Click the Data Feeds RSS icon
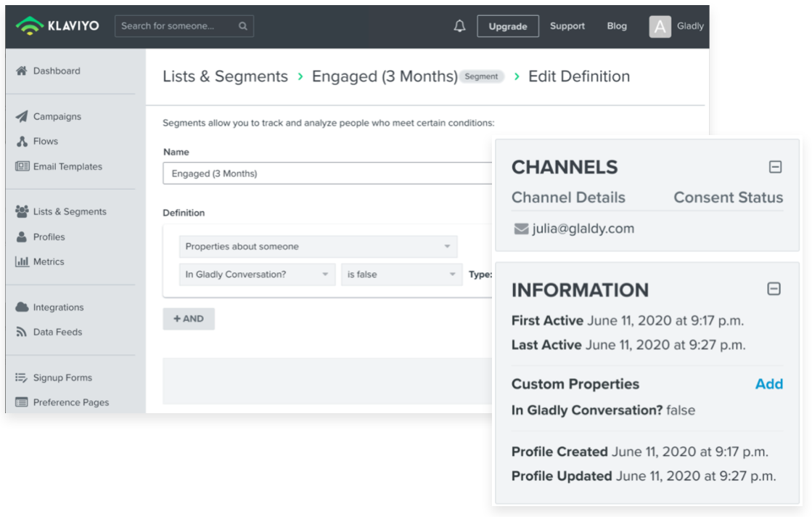The width and height of the screenshot is (812, 517). (21, 332)
